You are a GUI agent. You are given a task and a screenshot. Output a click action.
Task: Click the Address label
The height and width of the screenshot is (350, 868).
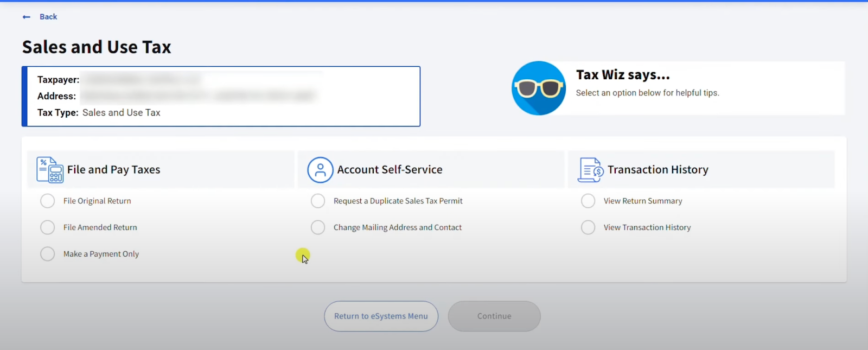pyautogui.click(x=56, y=96)
